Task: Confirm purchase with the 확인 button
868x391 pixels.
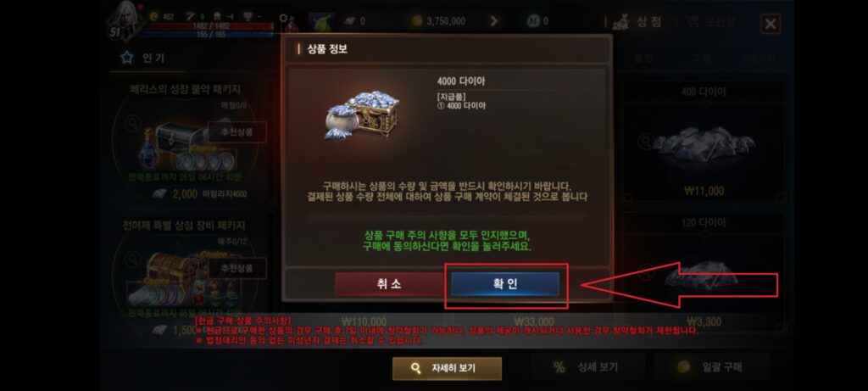Action: [x=505, y=284]
